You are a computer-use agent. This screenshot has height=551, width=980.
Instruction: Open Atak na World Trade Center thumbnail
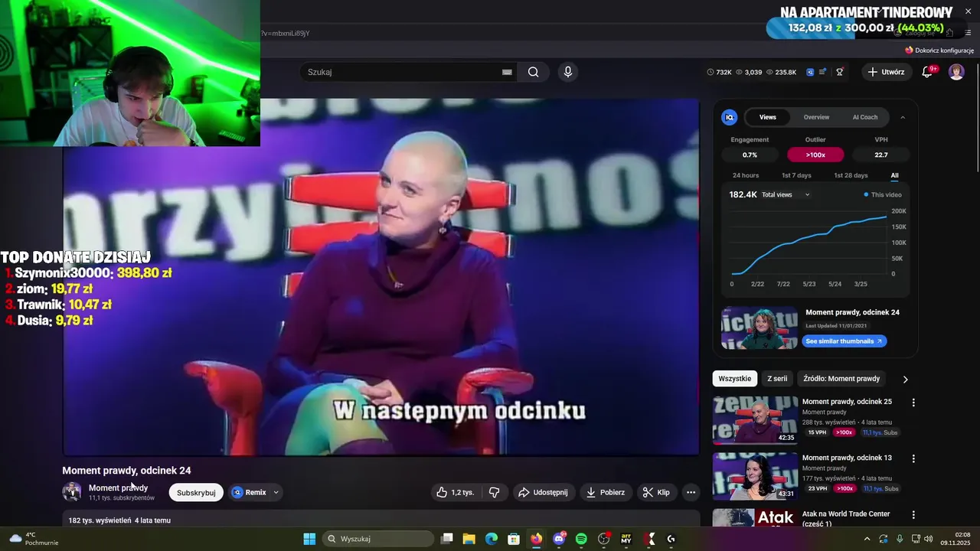755,518
